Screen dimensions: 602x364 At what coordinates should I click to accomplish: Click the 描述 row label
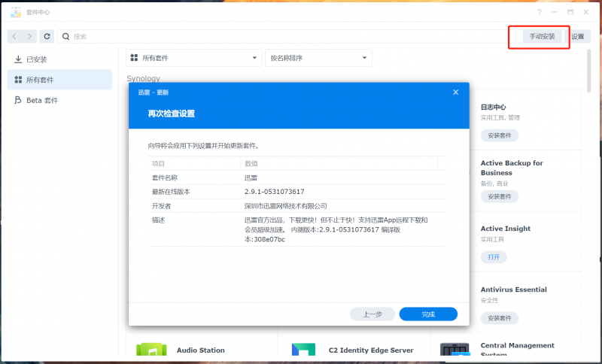pyautogui.click(x=158, y=220)
